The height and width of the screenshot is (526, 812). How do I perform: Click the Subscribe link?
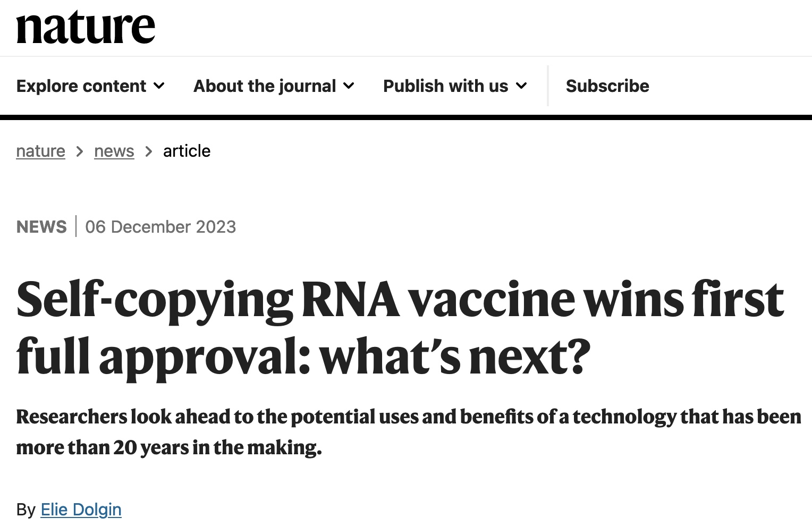click(607, 86)
